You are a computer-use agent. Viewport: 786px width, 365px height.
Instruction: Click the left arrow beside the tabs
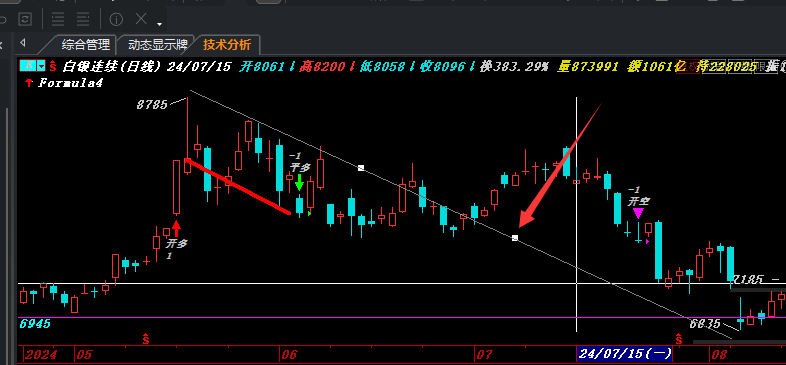click(23, 43)
